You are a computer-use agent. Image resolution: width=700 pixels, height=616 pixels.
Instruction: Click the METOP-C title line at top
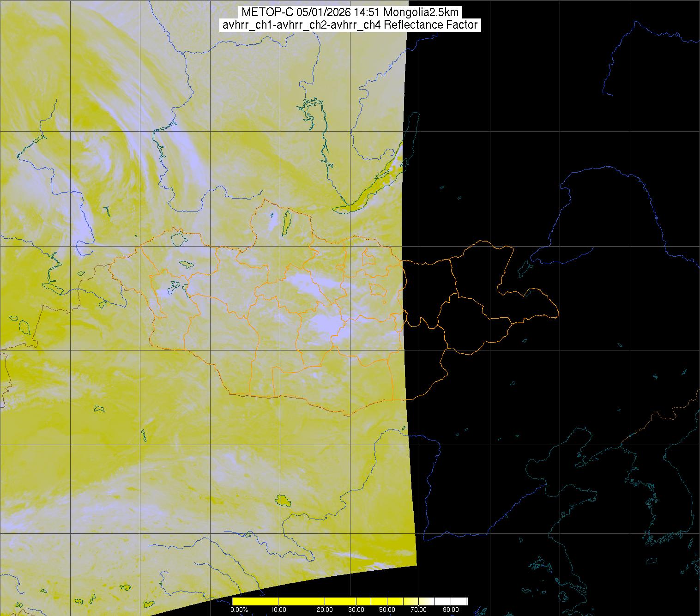pyautogui.click(x=350, y=12)
